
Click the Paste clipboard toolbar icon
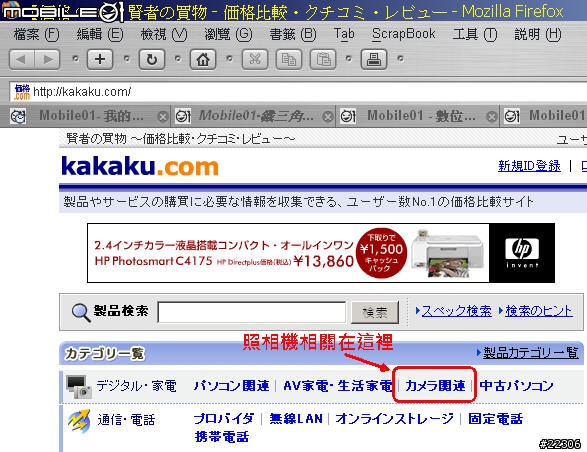point(323,59)
